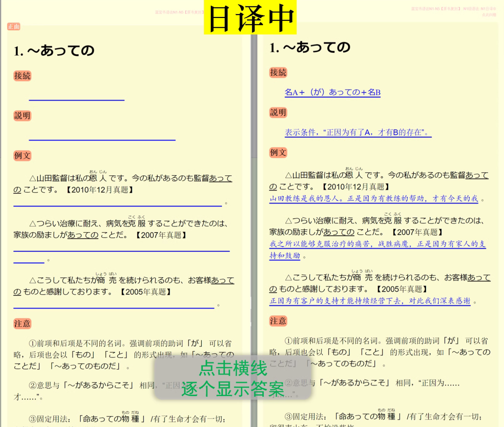Click the 持和鼓励 answer fragment
504x427 pixels.
tap(285, 256)
